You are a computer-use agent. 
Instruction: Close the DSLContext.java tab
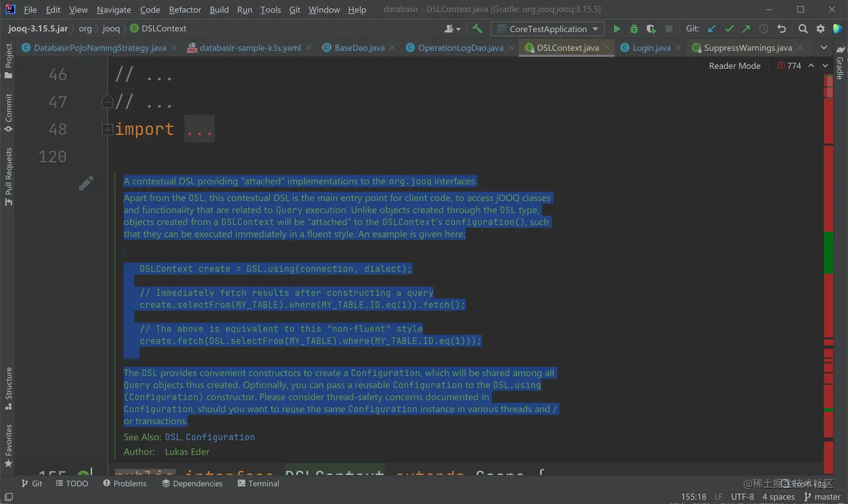click(x=607, y=48)
